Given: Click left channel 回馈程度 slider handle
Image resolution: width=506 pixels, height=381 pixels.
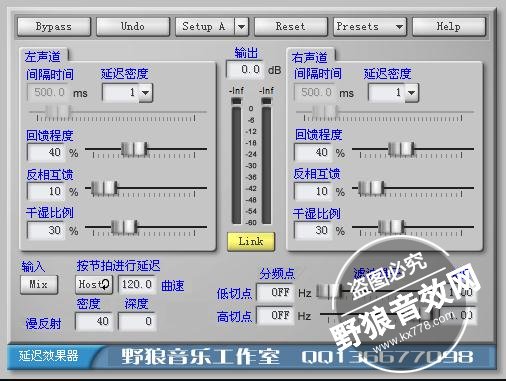Looking at the screenshot, I should tap(134, 149).
